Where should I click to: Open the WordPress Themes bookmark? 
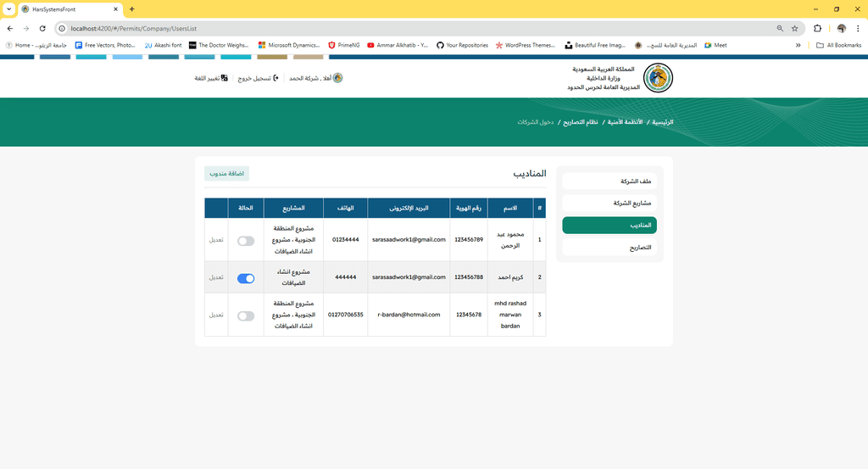[x=526, y=46]
